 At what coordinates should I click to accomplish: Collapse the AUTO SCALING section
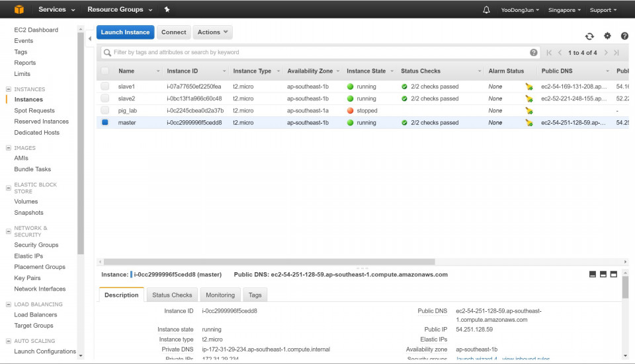coord(9,341)
